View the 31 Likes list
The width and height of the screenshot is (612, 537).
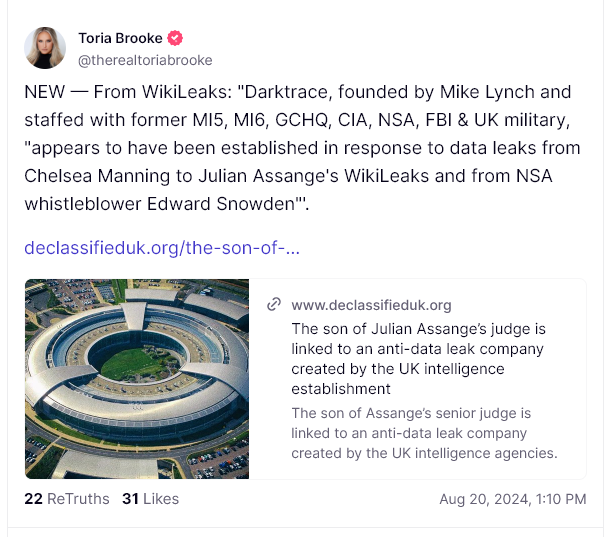(150, 498)
